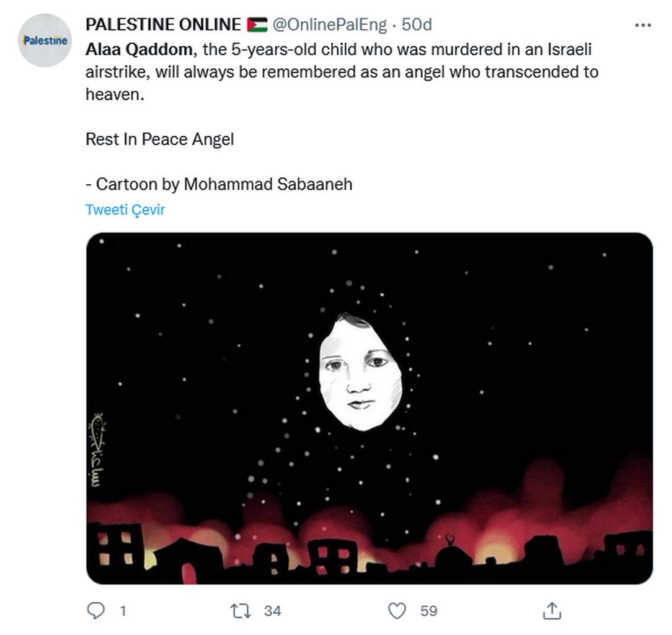Click 'Tweeti Çevir' translate link

click(x=125, y=210)
